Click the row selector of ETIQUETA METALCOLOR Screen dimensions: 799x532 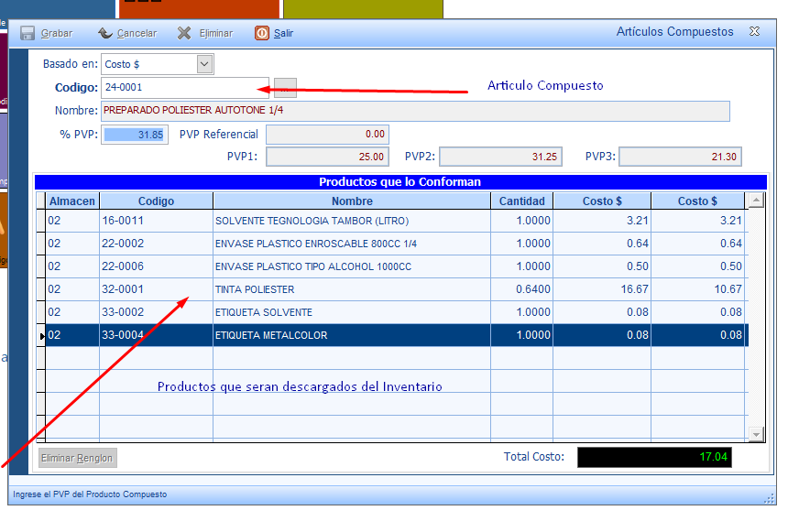[40, 336]
